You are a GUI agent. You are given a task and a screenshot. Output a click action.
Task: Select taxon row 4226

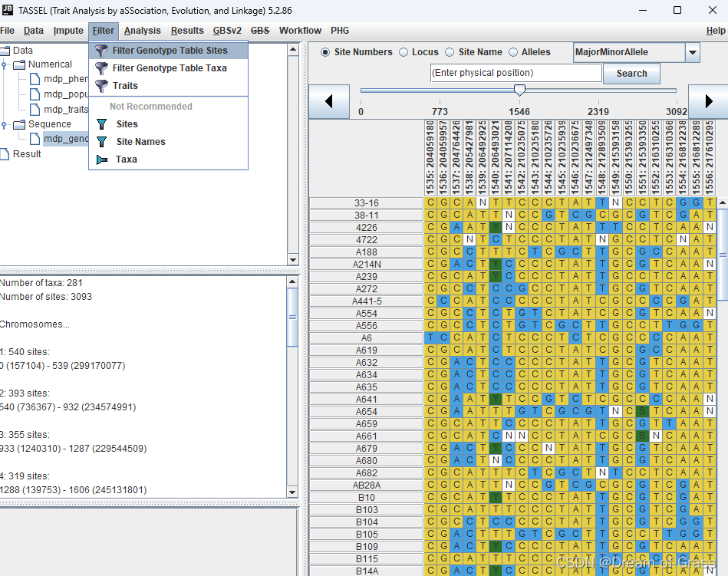tap(367, 228)
